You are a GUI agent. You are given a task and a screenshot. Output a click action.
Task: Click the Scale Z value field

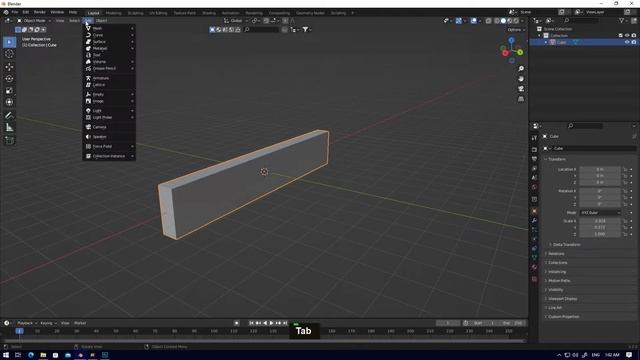pos(600,234)
